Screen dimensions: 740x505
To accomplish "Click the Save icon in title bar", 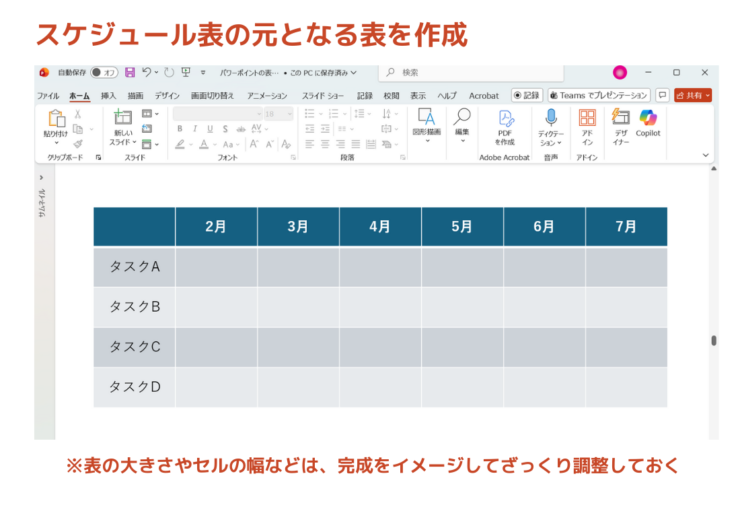I will coord(130,72).
